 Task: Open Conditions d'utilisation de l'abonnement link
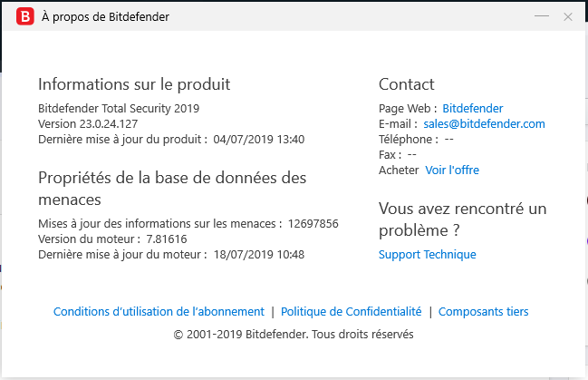pos(159,312)
